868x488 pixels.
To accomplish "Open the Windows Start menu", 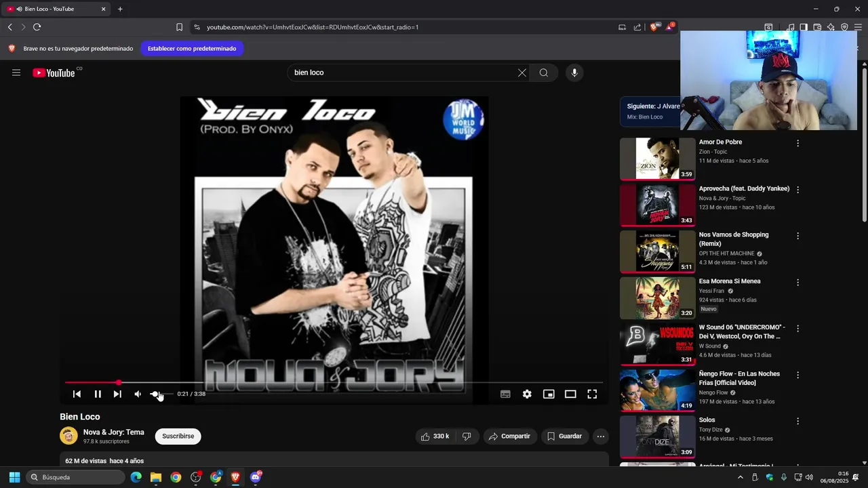I will [14, 477].
